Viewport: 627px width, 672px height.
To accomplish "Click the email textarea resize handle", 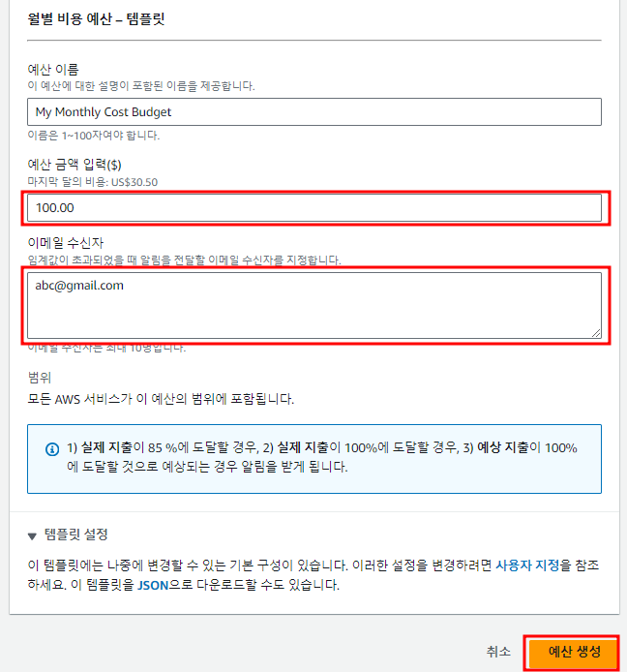I will 596,332.
